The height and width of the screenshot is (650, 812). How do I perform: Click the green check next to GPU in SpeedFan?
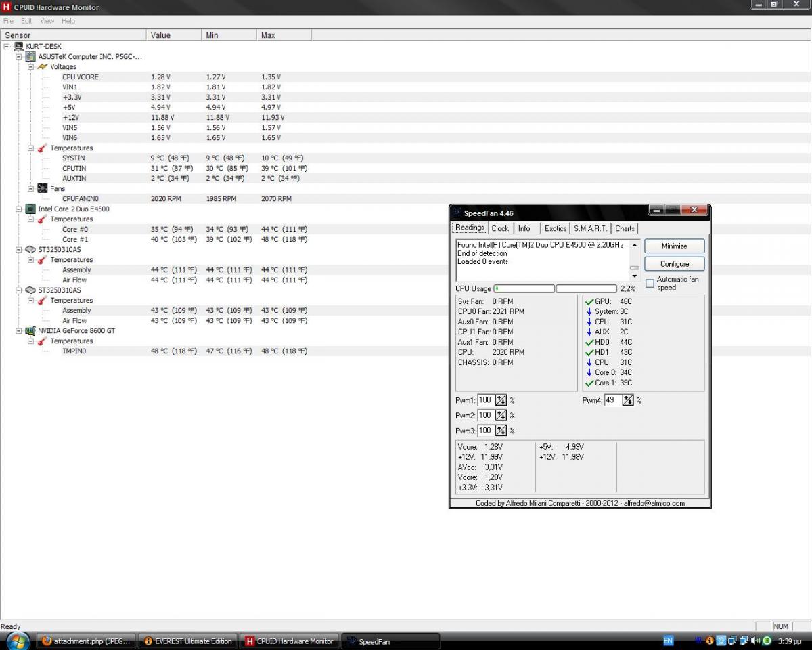[x=589, y=301]
